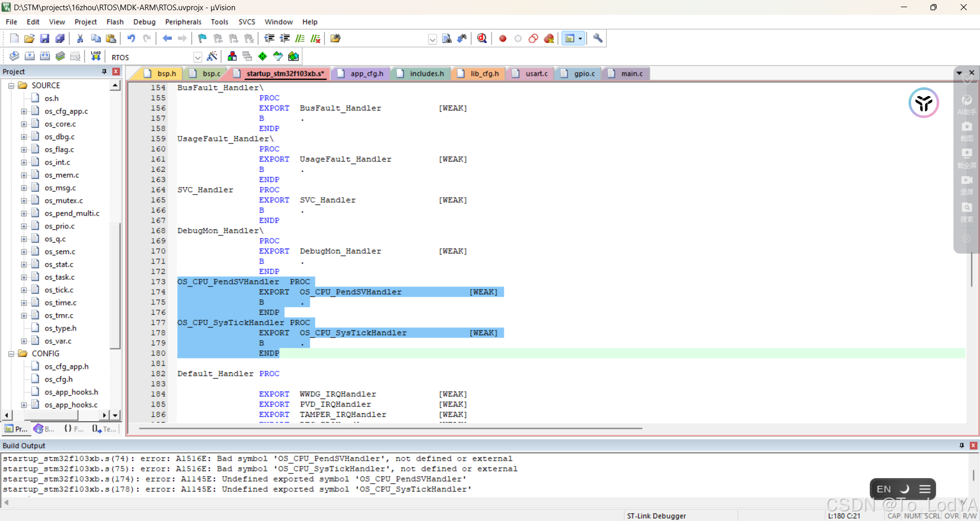Switch to Project panel tab
The image size is (980, 521).
(16, 429)
